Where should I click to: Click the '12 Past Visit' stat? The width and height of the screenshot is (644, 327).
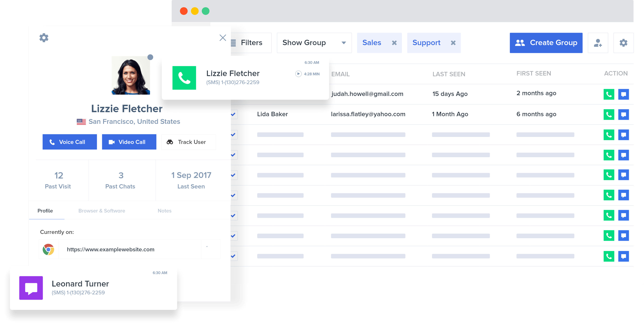click(58, 180)
